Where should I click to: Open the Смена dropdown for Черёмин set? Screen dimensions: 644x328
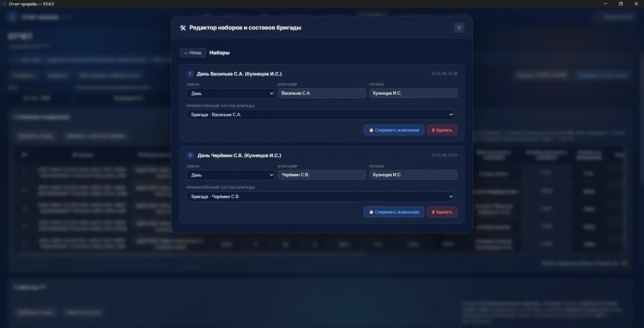click(231, 175)
